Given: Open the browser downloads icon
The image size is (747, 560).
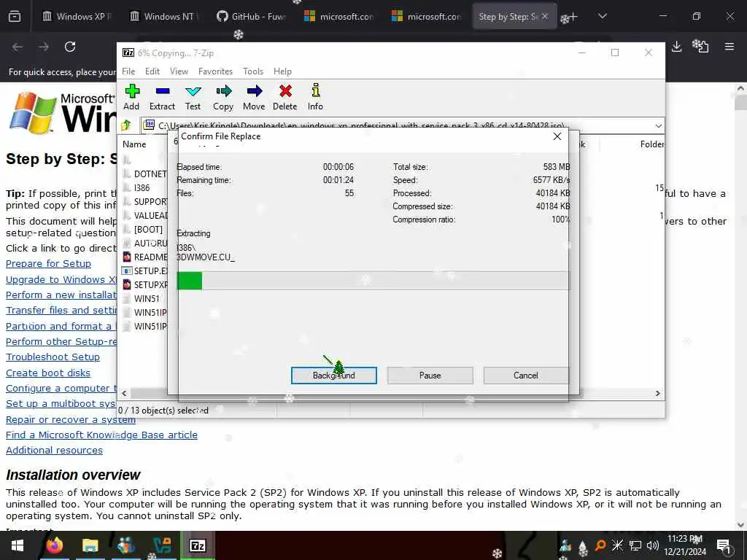Looking at the screenshot, I should click(x=676, y=46).
